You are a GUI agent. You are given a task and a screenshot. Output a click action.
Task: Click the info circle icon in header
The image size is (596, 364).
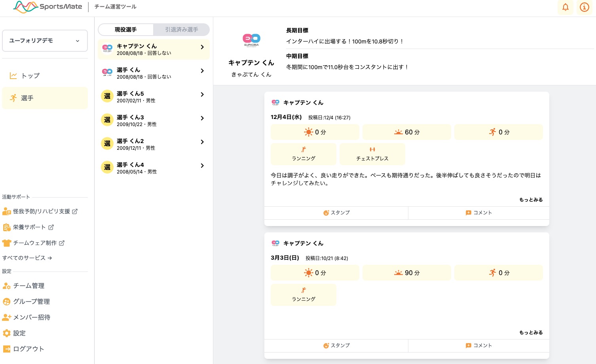pyautogui.click(x=584, y=7)
